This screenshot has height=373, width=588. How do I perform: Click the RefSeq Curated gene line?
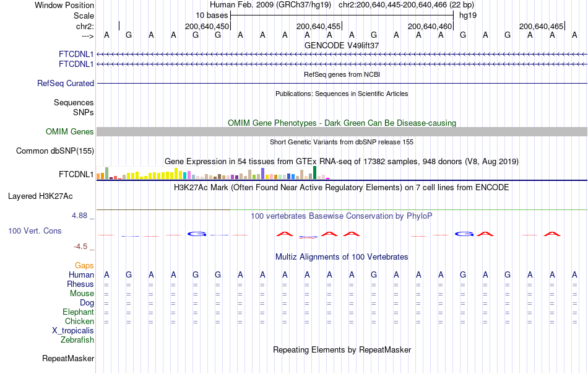(x=342, y=83)
